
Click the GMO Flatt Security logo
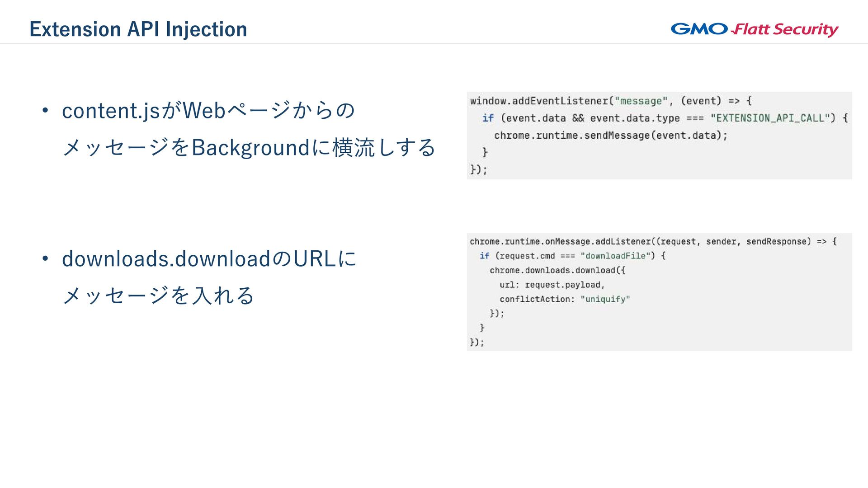(754, 29)
